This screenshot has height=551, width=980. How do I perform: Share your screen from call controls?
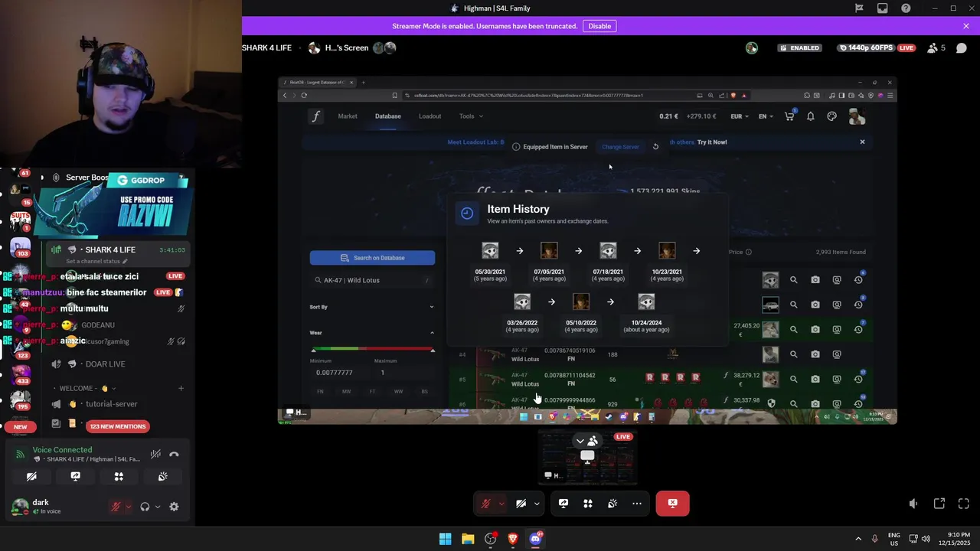coord(563,504)
